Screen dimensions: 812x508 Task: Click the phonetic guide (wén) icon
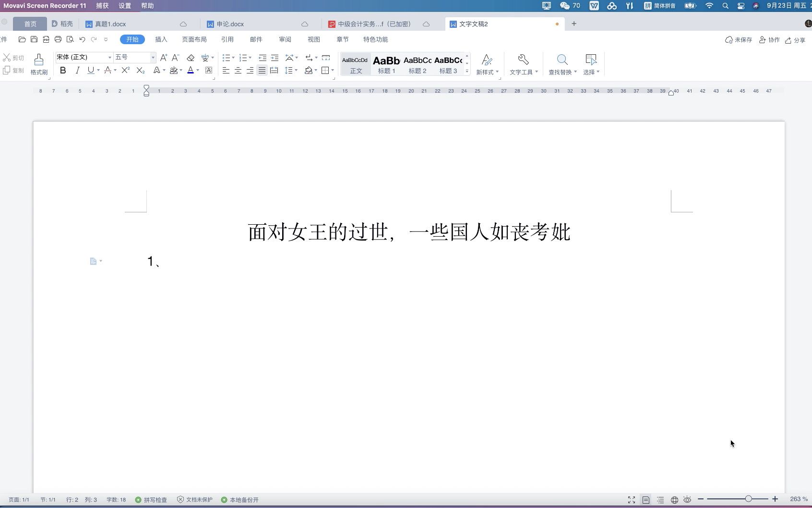205,58
